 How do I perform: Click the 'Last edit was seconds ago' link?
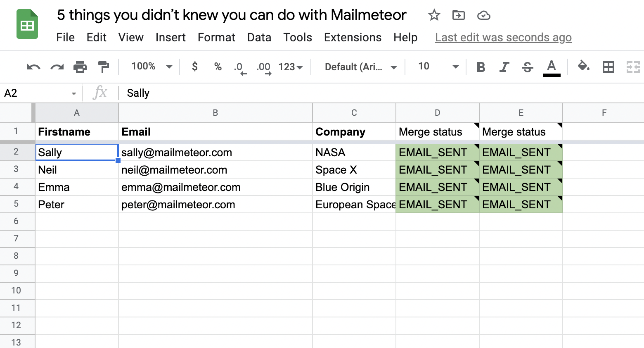tap(503, 38)
